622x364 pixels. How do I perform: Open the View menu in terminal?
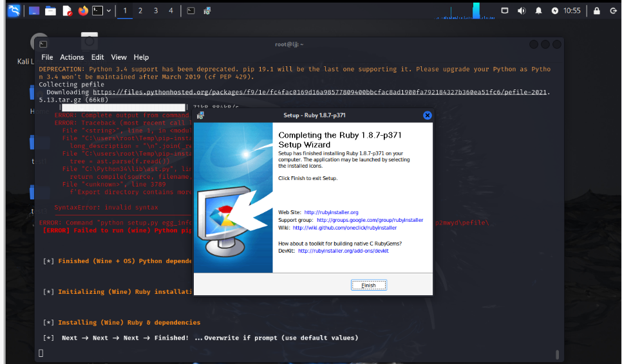click(x=118, y=57)
